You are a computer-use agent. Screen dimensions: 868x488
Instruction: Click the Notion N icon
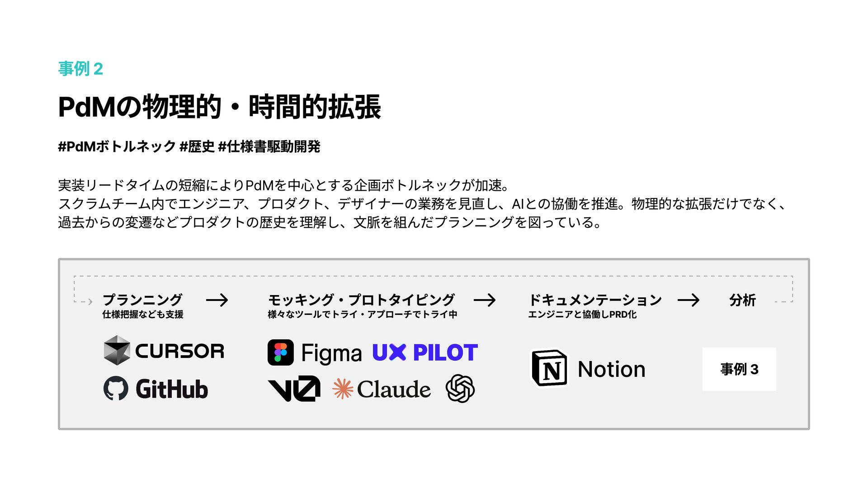tap(549, 368)
